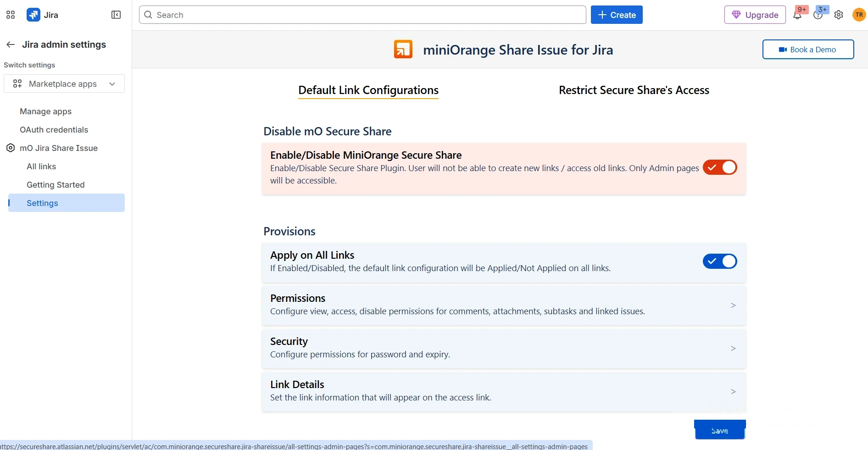This screenshot has width=868, height=450.
Task: Click the Jira logo icon
Action: (x=33, y=15)
